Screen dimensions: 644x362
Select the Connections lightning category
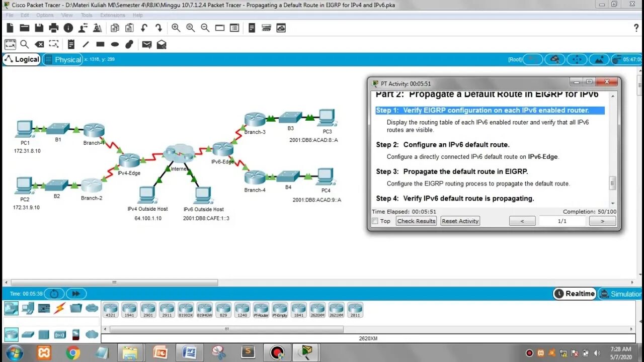click(59, 308)
